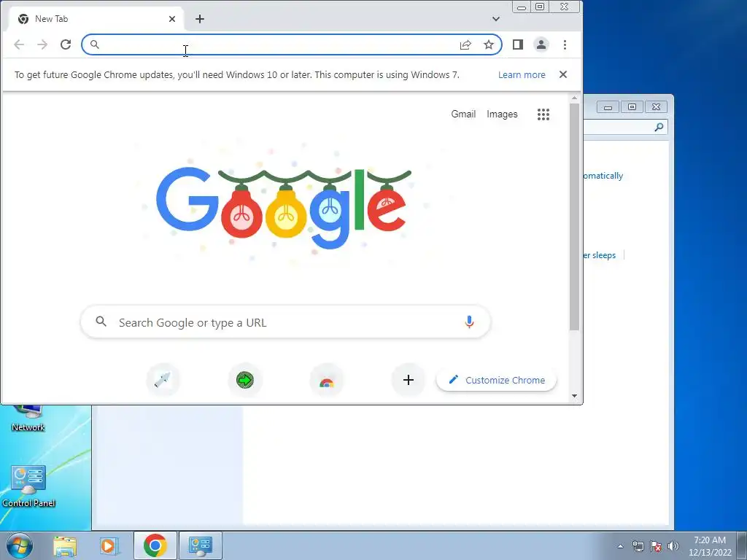Open Windows Media Player from taskbar
Screen dimensions: 747x560
(x=108, y=545)
